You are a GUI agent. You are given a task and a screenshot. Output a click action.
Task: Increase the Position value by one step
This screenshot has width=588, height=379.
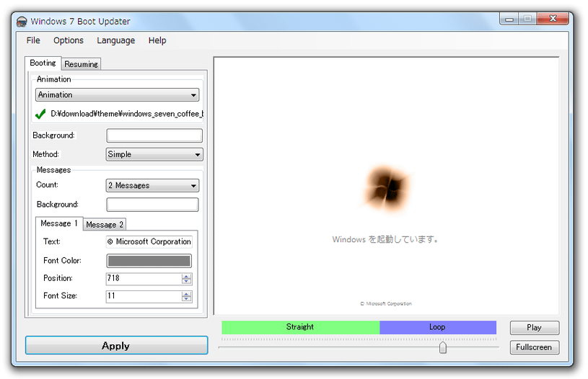pyautogui.click(x=186, y=276)
